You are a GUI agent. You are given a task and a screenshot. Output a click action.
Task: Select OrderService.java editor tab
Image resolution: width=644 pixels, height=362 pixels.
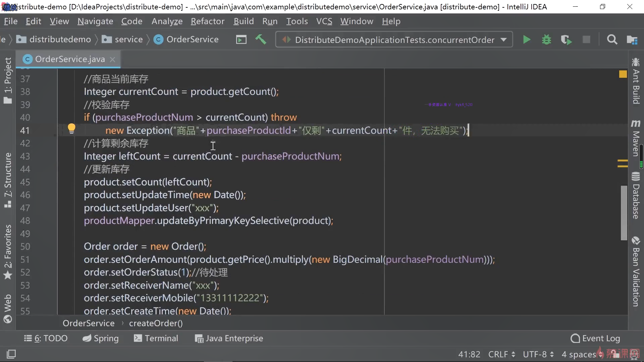[x=69, y=59]
